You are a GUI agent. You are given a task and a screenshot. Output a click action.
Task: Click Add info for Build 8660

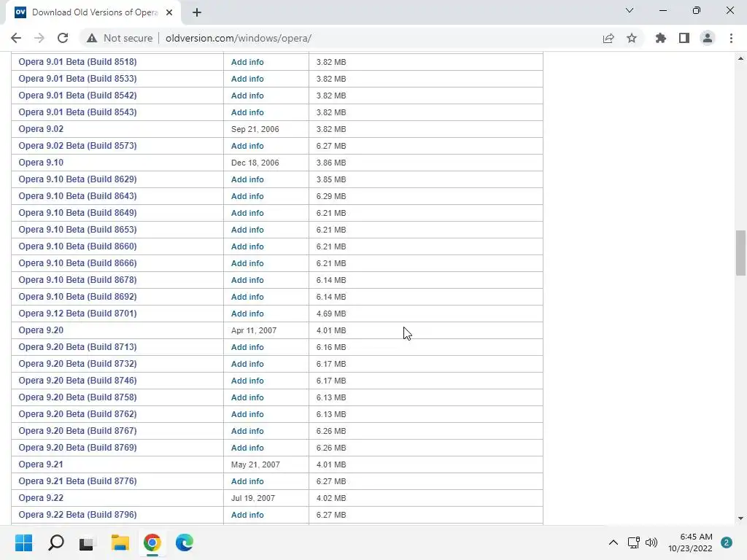point(247,246)
